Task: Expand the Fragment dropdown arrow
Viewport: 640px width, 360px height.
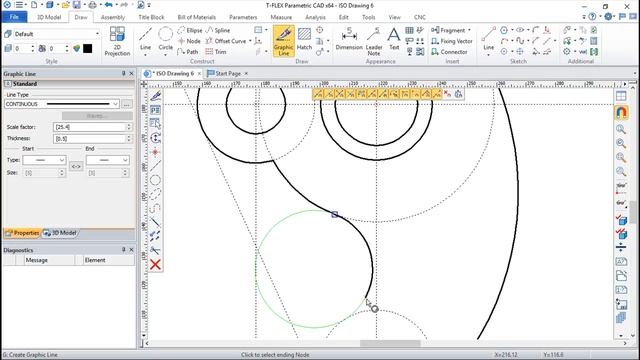Action: [469, 30]
